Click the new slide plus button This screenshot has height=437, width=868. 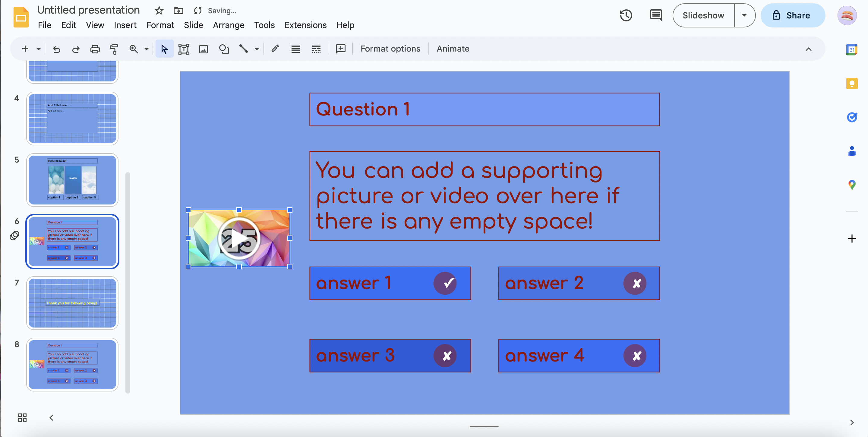25,49
